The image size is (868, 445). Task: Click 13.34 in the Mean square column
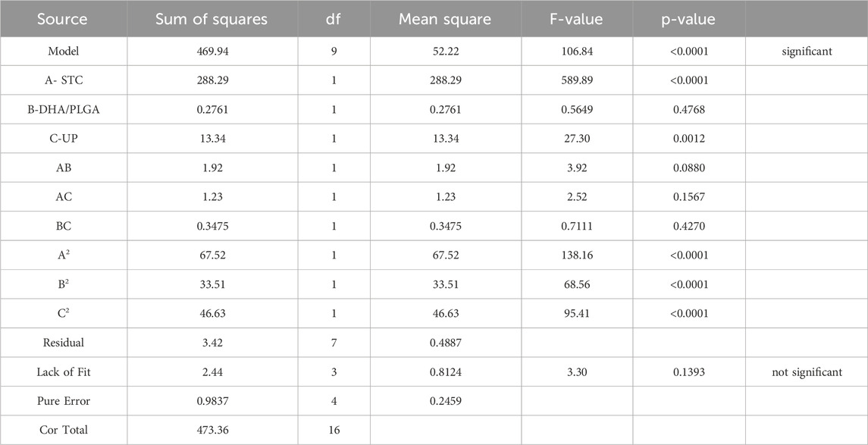coord(446,139)
